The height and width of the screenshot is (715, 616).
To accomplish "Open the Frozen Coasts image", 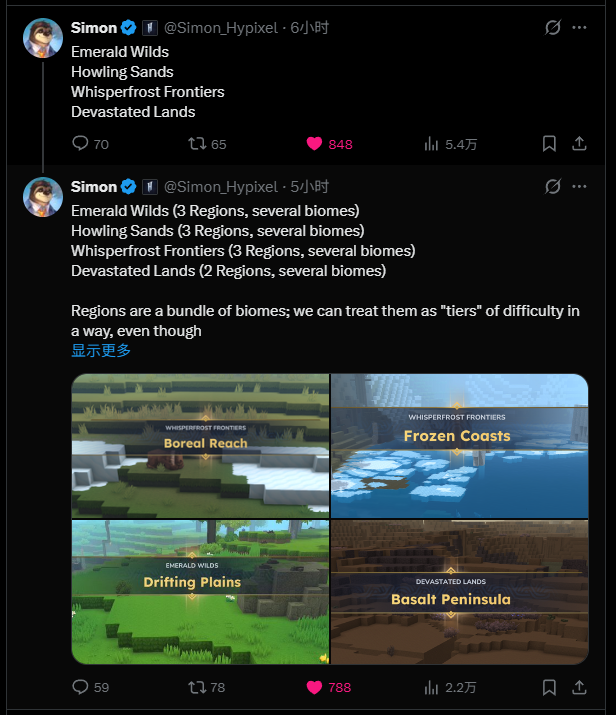I will click(x=459, y=445).
